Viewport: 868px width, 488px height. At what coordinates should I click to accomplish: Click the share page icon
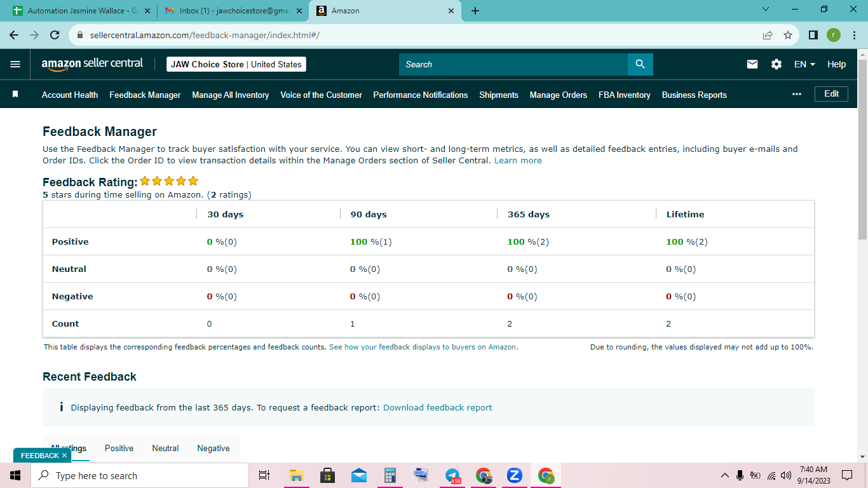coord(768,35)
